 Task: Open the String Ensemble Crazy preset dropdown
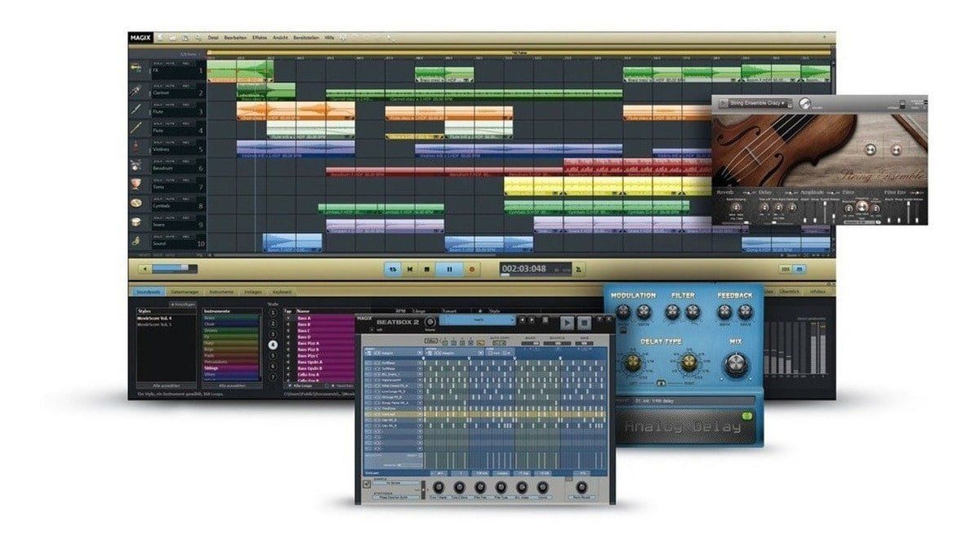[759, 103]
